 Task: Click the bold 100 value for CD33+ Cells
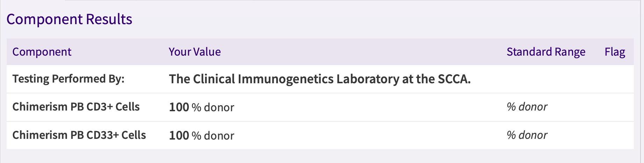coord(179,135)
